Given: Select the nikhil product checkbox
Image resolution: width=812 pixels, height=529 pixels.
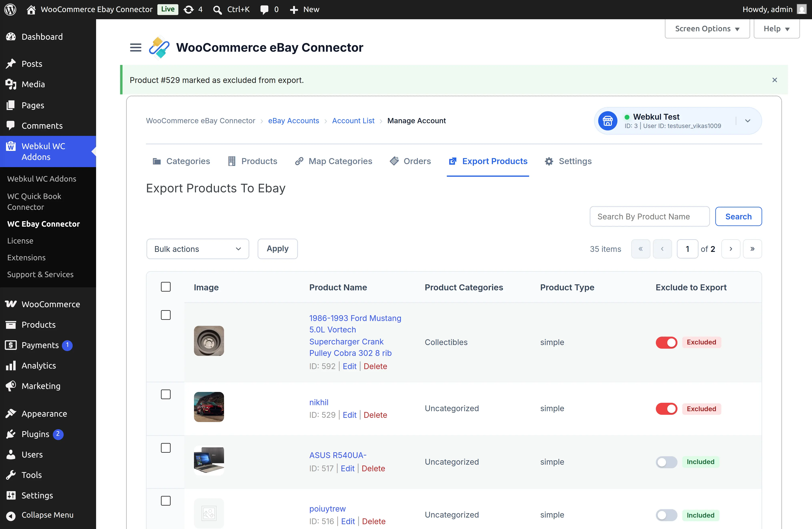Looking at the screenshot, I should click(166, 394).
